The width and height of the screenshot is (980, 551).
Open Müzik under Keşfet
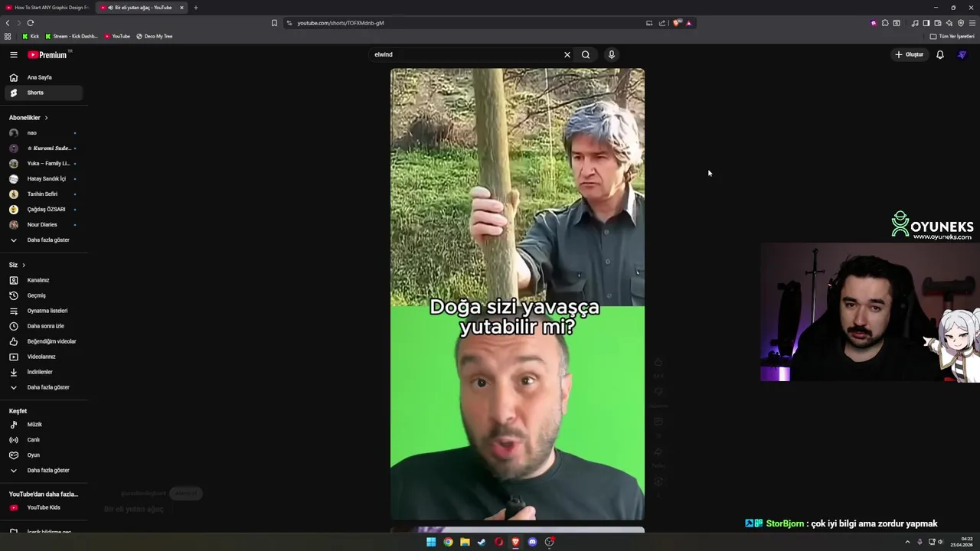coord(44,424)
